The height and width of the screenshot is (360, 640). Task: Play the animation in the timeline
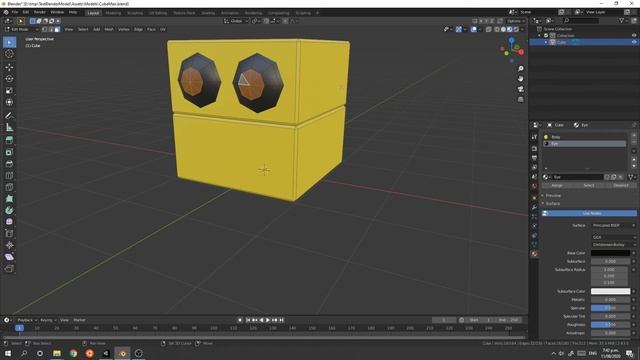(268, 320)
